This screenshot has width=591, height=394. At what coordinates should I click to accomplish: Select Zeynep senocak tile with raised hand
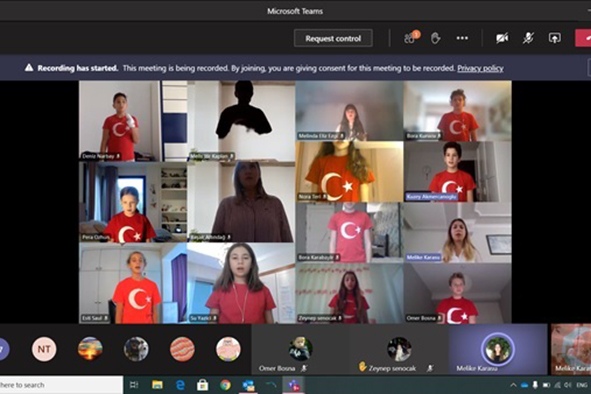click(399, 350)
